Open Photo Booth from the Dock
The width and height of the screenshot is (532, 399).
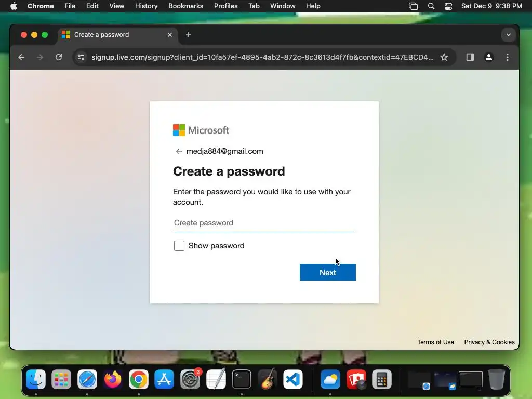356,379
